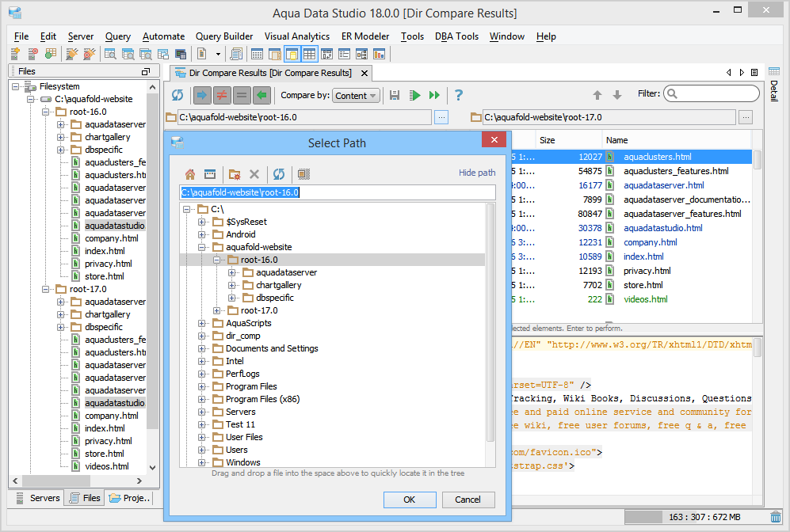The image size is (790, 532).
Task: Jump to previous difference with up arrow
Action: coord(597,95)
